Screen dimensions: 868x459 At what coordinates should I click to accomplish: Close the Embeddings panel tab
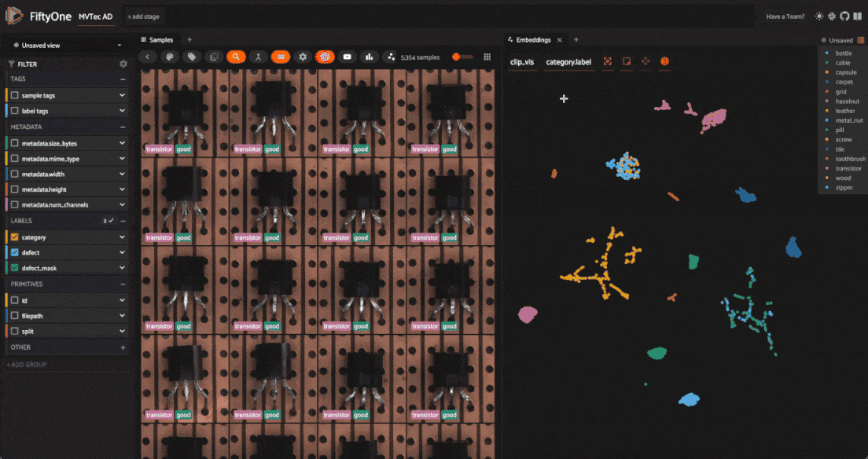point(560,40)
